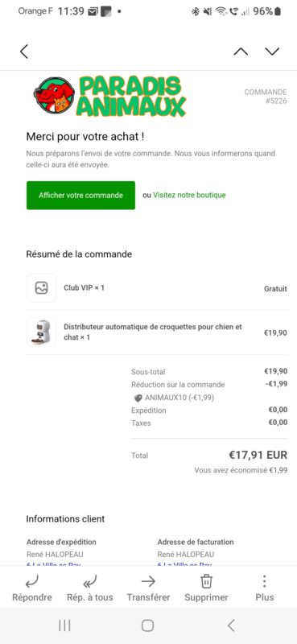Tap the Transférer forward arrow icon
Screen dimensions: 297x644
pos(148,580)
